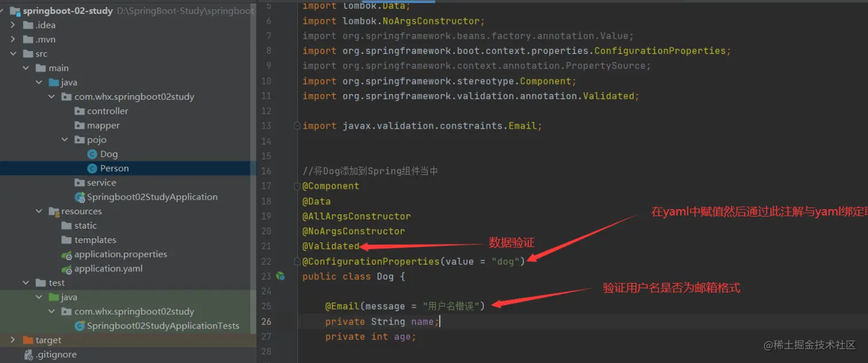Click the Springboot02StudyApplicationTests class icon
Screen dimensions: 868x363
point(80,326)
